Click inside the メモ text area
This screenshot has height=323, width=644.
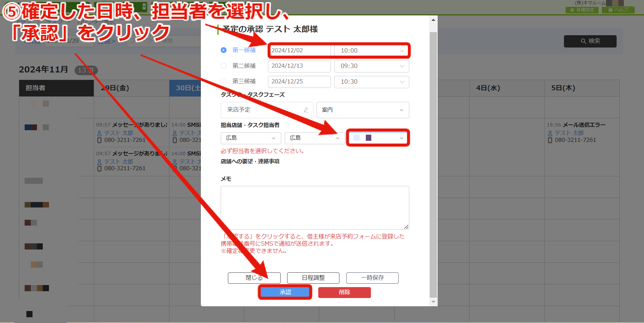(x=315, y=208)
